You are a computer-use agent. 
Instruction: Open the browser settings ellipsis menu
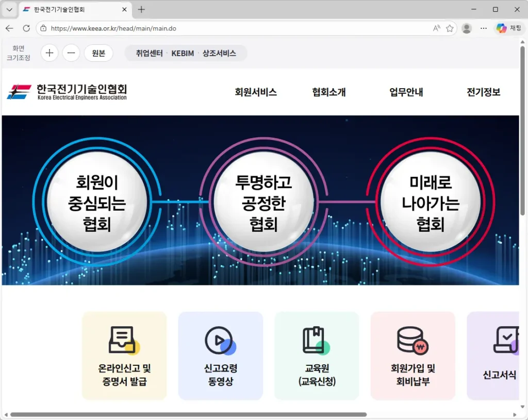484,28
